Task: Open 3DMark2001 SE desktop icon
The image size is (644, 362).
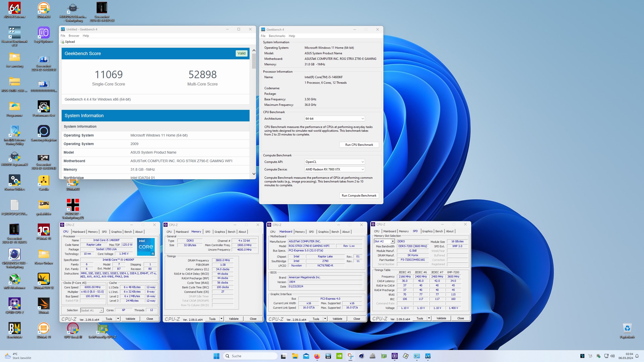Action: 44,281
